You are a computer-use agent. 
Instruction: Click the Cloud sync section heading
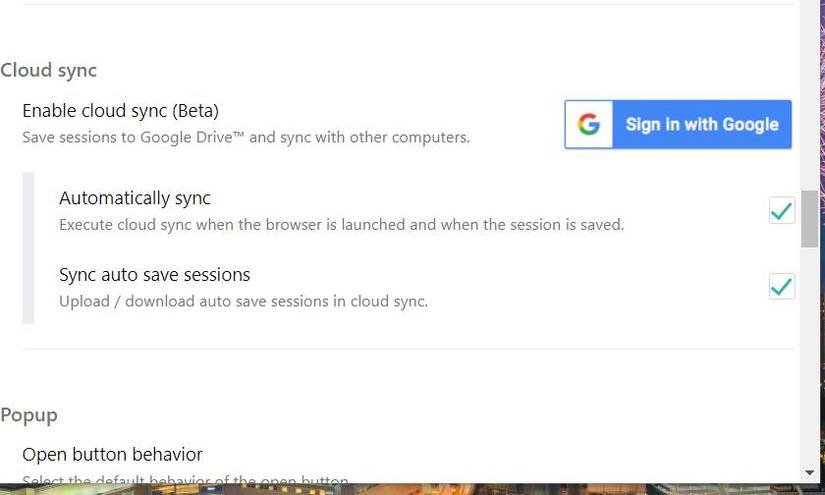point(48,70)
